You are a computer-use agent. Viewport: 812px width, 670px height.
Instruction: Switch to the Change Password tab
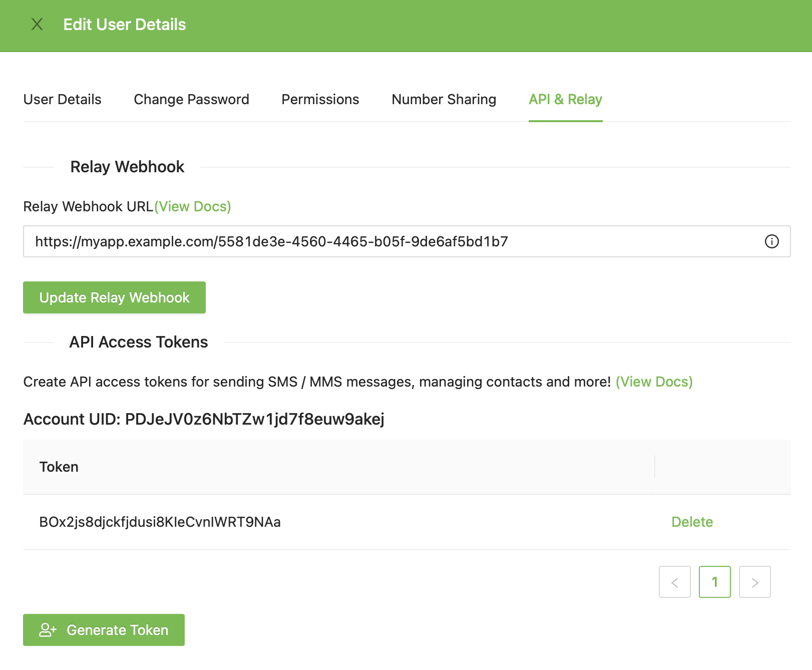coord(191,99)
